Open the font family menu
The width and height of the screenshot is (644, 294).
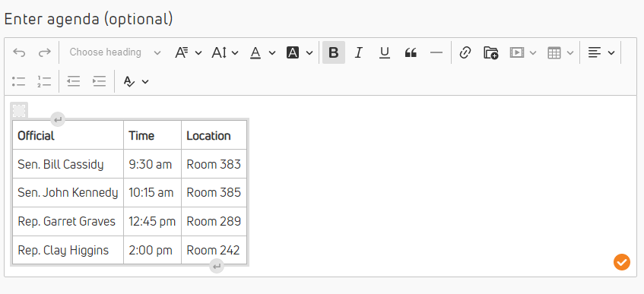coord(188,52)
